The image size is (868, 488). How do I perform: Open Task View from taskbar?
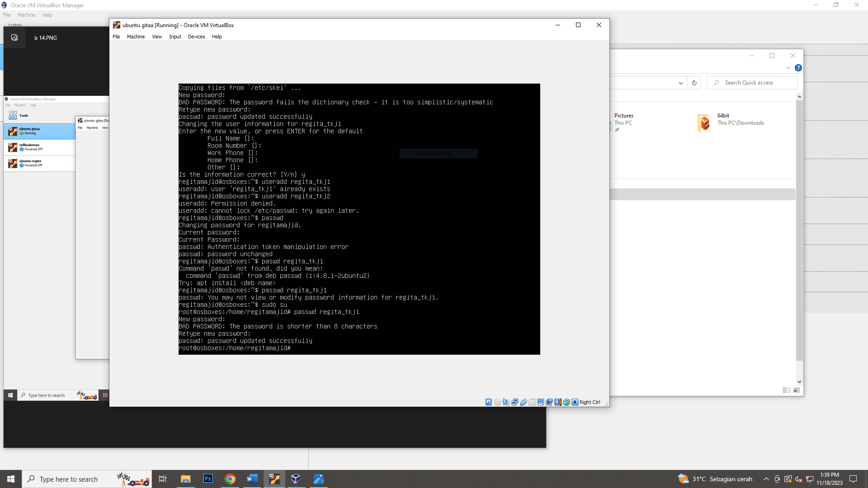point(163,479)
